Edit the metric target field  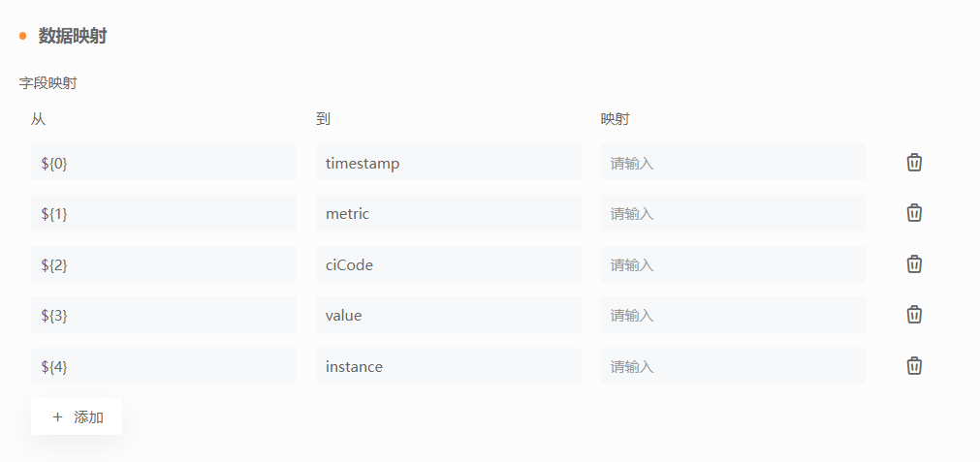[x=449, y=213]
